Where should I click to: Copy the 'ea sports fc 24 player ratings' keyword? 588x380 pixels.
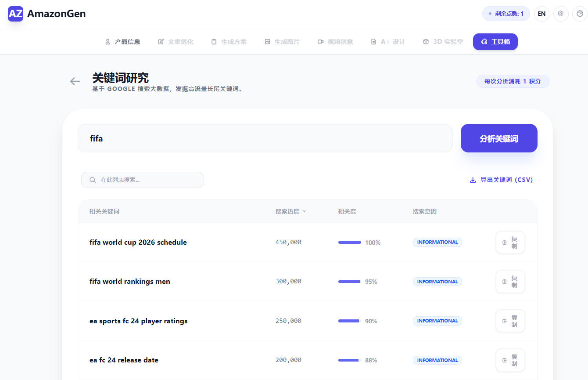click(510, 321)
